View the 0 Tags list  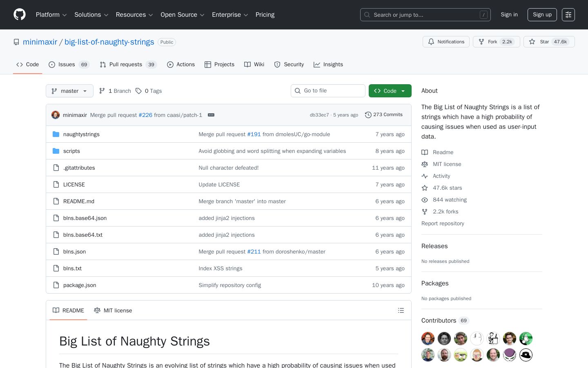[x=149, y=91]
